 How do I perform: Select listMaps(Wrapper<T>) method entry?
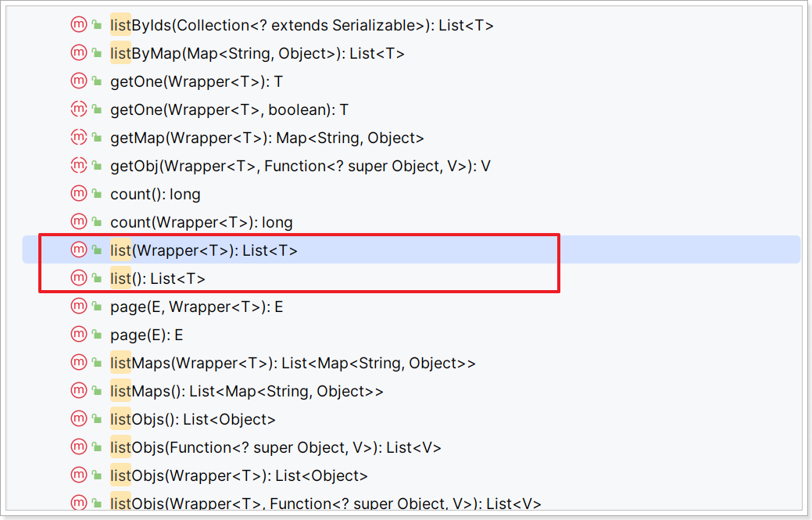(293, 363)
